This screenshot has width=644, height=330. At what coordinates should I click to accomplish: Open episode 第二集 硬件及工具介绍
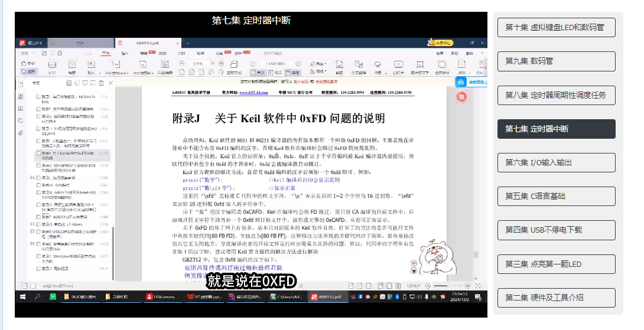(556, 298)
